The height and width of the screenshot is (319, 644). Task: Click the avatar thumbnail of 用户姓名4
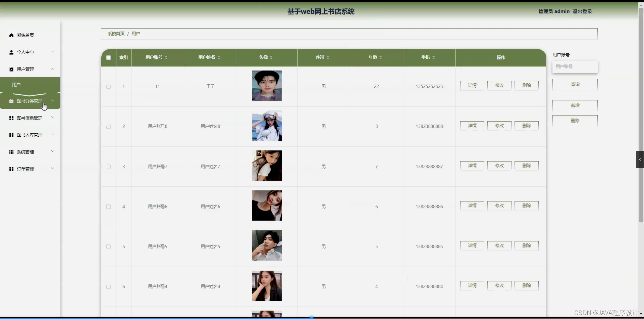pos(267,286)
